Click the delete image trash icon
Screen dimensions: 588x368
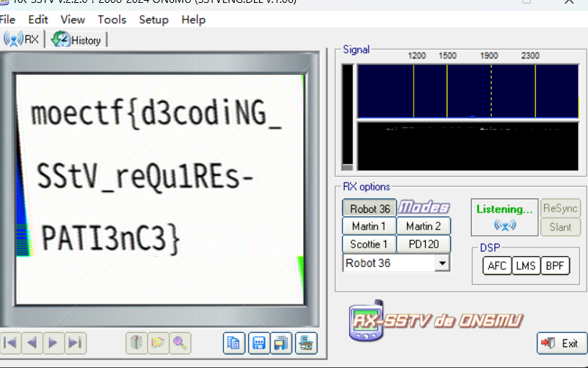coord(136,343)
